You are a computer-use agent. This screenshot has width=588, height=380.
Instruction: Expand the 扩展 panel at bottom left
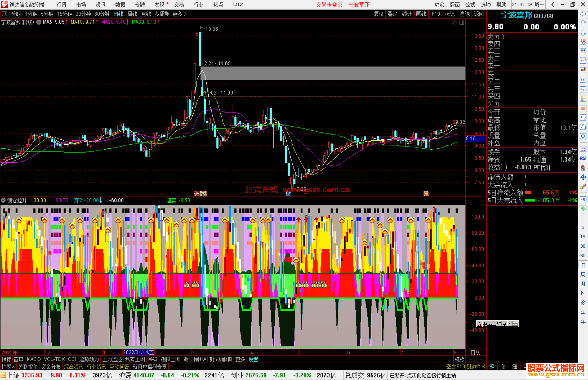[x=8, y=367]
